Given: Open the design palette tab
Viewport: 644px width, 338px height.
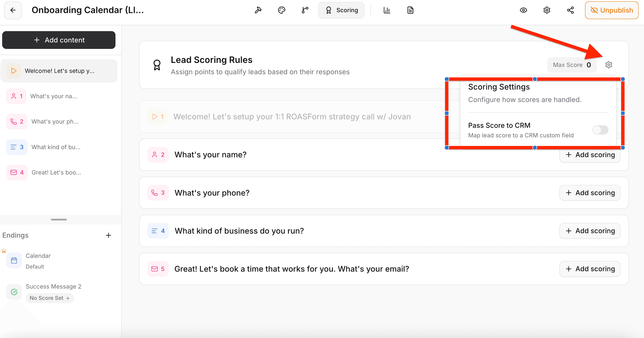Looking at the screenshot, I should pos(281,10).
